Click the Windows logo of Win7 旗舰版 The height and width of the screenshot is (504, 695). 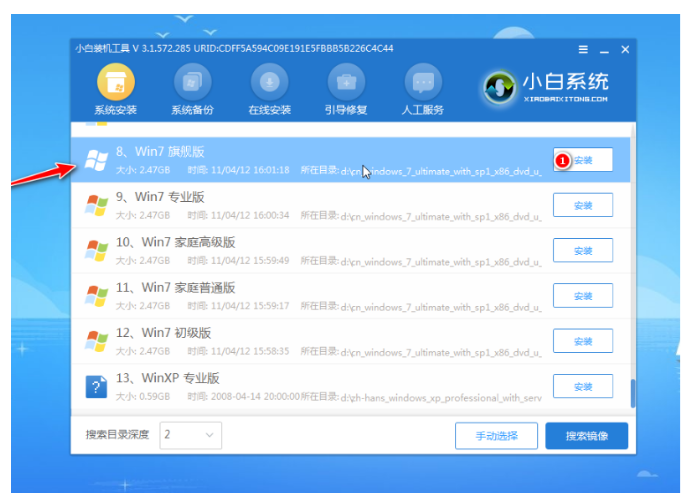click(x=97, y=161)
